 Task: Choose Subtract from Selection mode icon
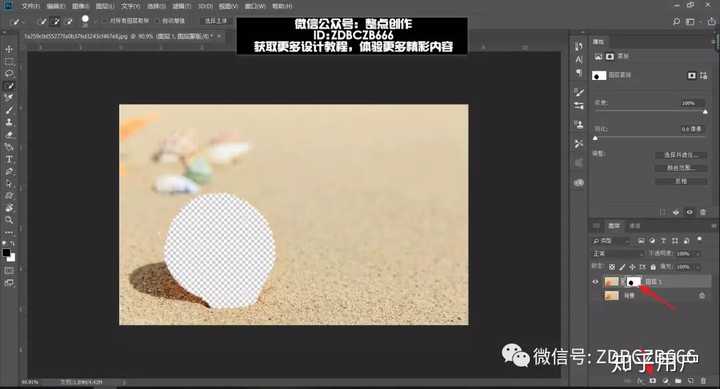coord(69,21)
